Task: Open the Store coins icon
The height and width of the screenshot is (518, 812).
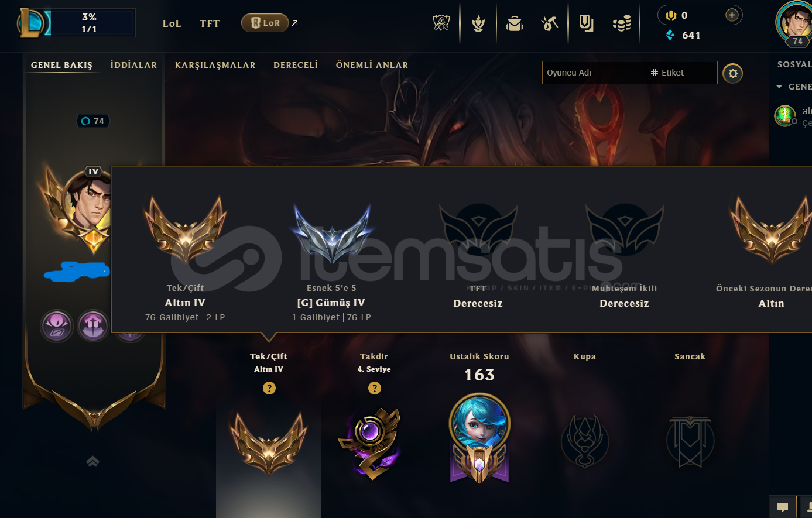Action: (622, 23)
